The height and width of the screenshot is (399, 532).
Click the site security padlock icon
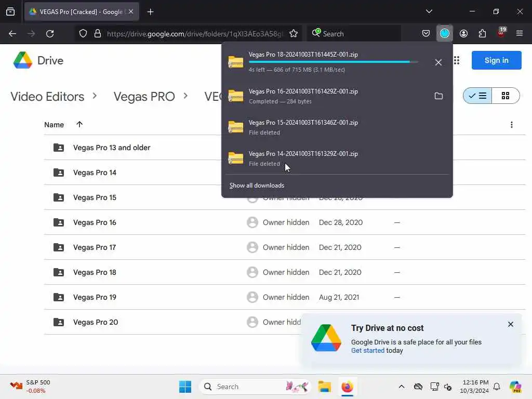[x=98, y=34]
